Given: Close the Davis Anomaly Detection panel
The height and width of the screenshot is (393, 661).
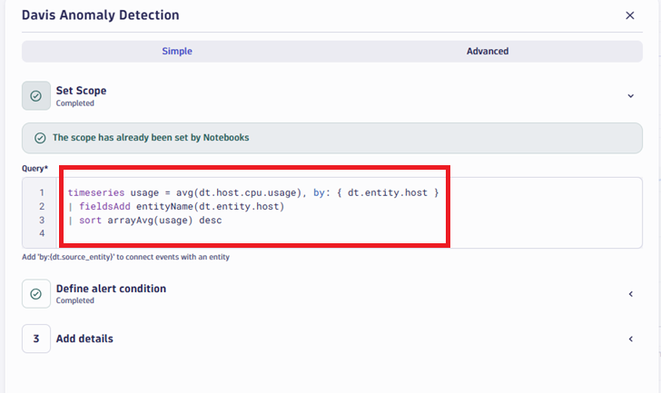Looking at the screenshot, I should tap(630, 16).
